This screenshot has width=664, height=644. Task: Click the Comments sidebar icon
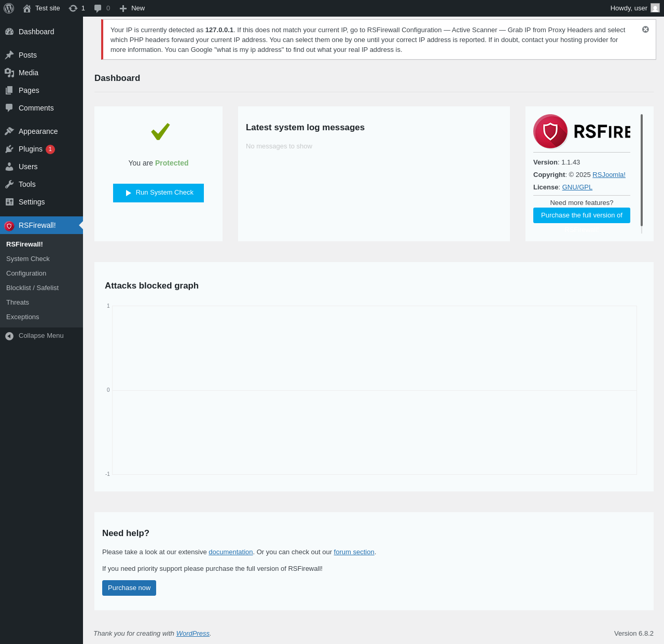[9, 108]
